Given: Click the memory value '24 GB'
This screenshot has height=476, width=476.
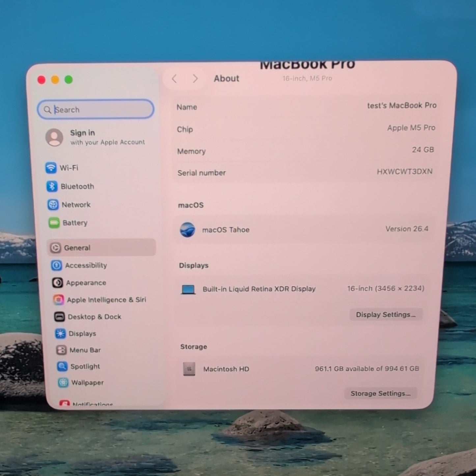Looking at the screenshot, I should coord(423,150).
